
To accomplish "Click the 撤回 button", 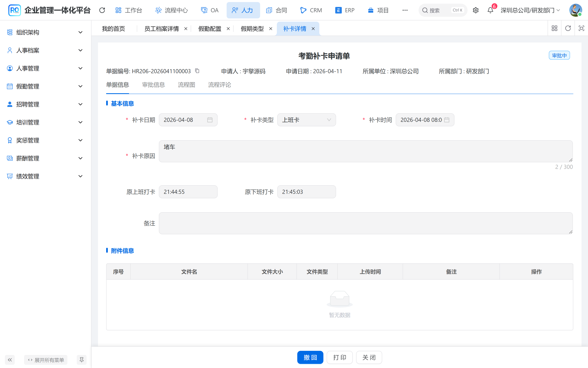I will tap(310, 357).
